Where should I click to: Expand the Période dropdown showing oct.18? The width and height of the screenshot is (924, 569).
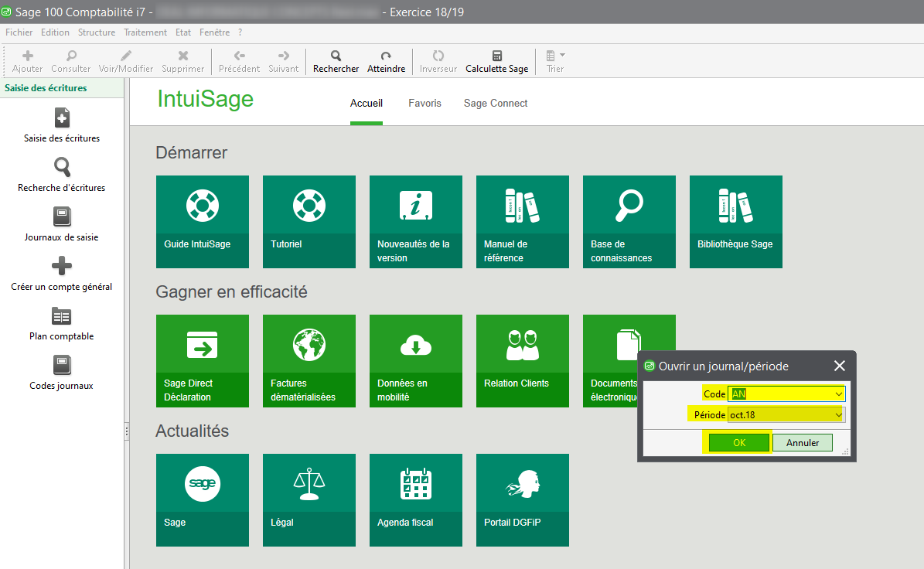point(839,415)
